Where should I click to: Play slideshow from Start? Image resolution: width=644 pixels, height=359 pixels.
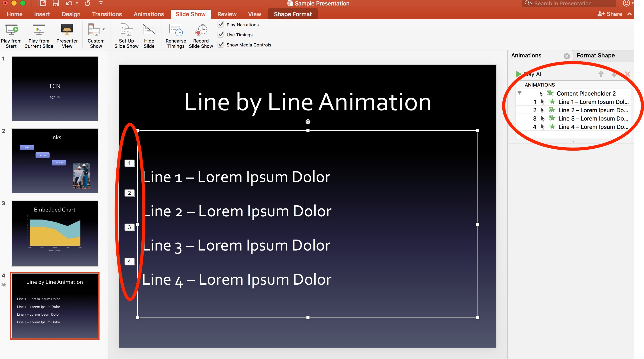[11, 35]
